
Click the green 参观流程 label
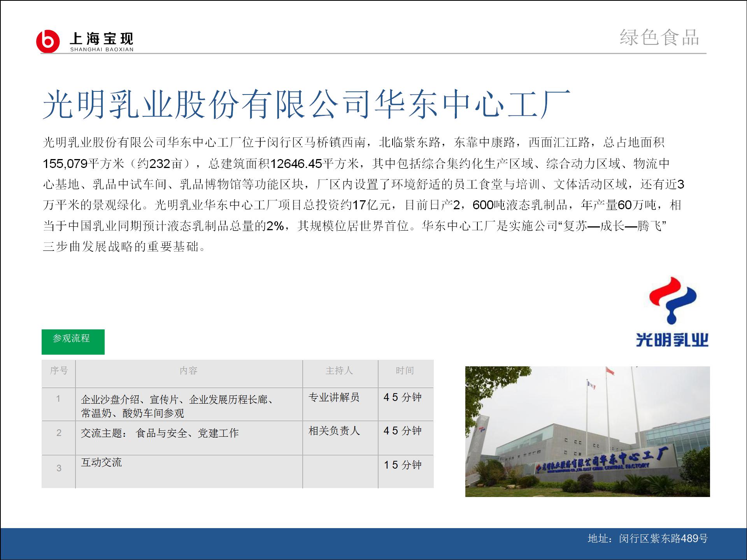pos(73,342)
